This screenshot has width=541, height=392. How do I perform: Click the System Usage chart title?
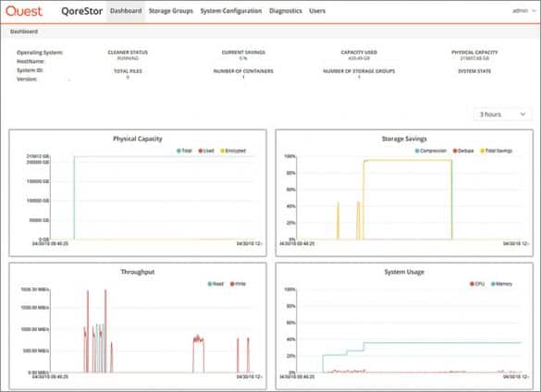[404, 272]
